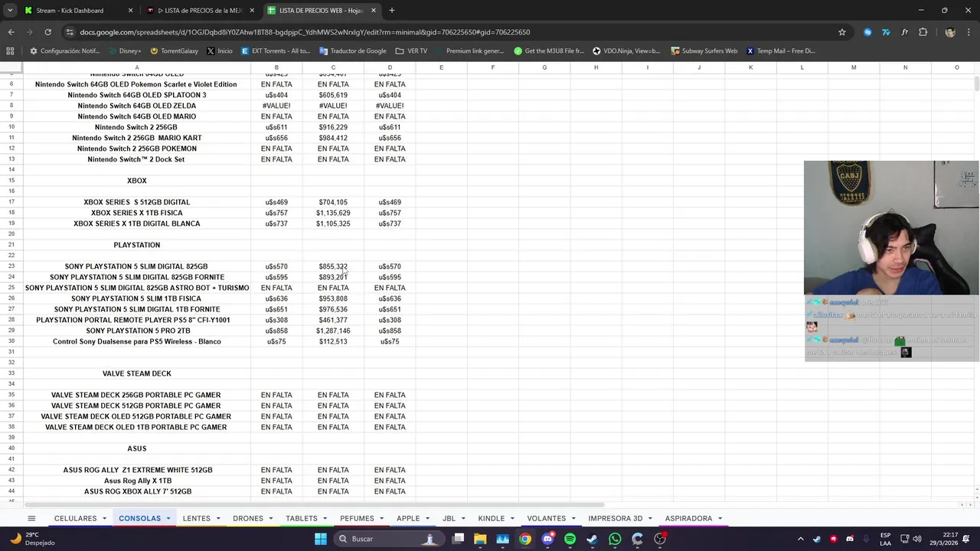This screenshot has width=980, height=551.
Task: Open the Subway Surfers Web bookmark
Action: [x=704, y=51]
